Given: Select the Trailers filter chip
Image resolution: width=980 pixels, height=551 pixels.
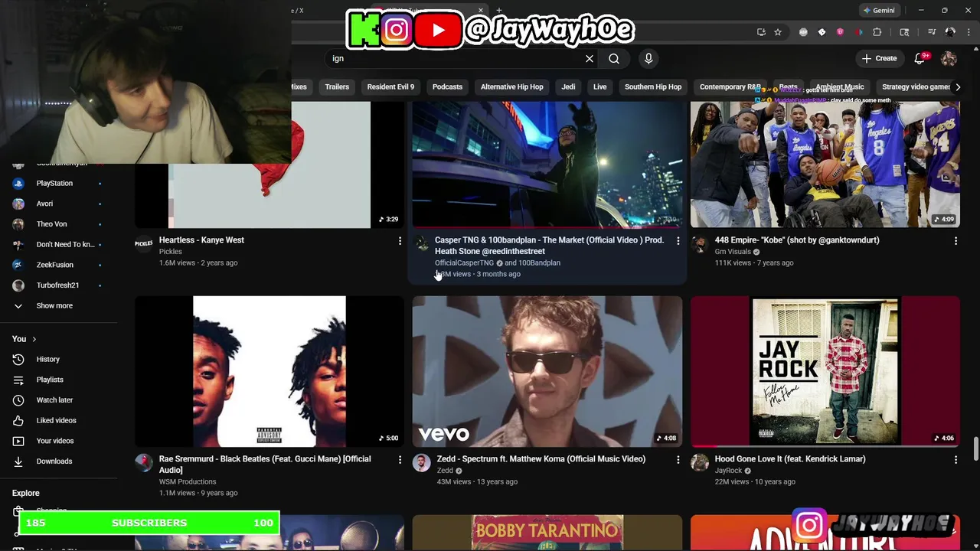Looking at the screenshot, I should pyautogui.click(x=337, y=86).
